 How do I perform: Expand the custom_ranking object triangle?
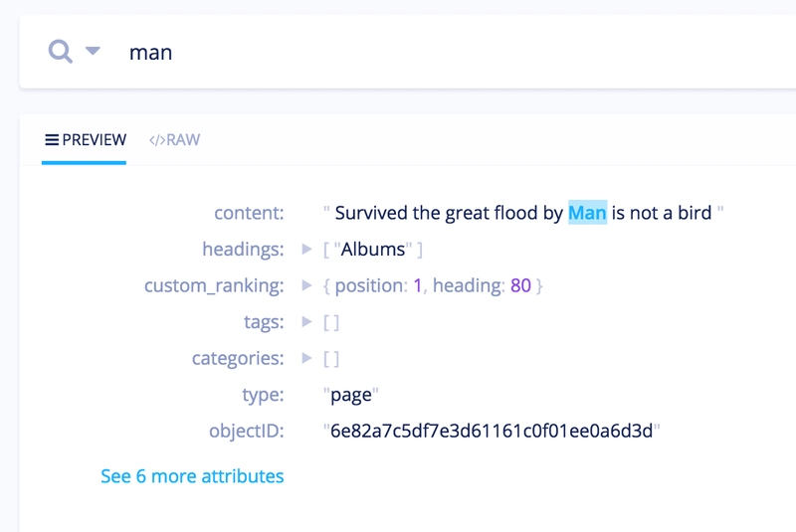[x=306, y=285]
